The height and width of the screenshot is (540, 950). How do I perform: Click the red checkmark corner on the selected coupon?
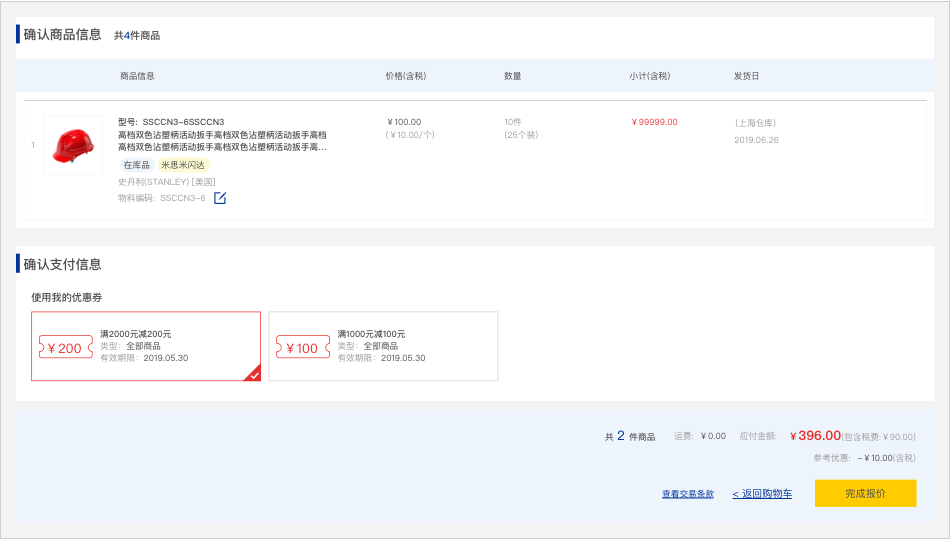253,374
